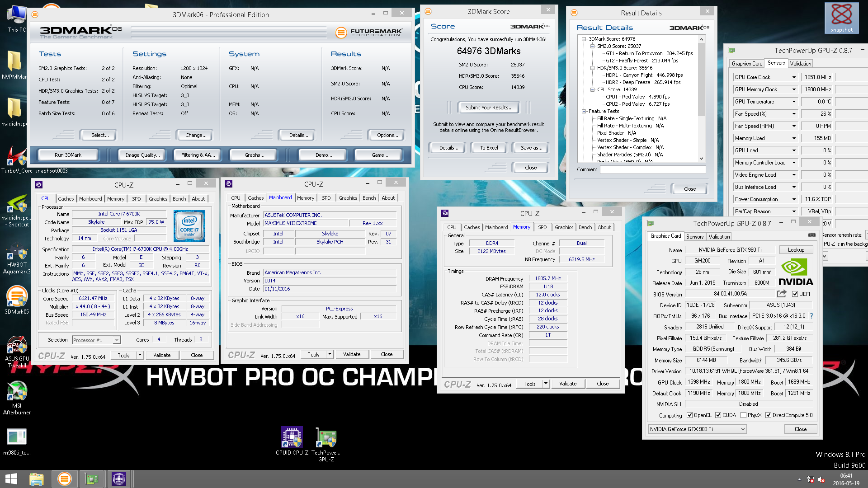Click Change... under Settings in 3DMark06
The width and height of the screenshot is (868, 488).
tap(195, 135)
